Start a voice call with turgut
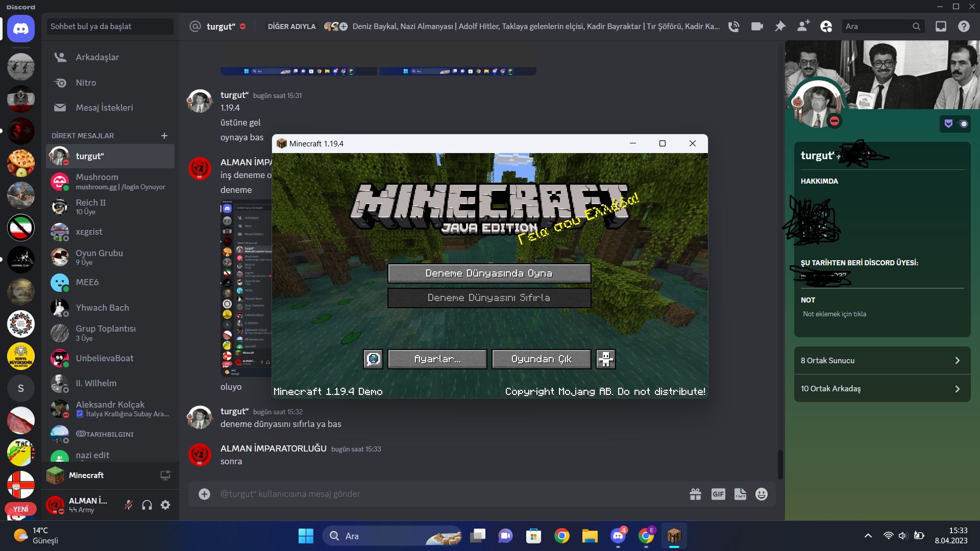The height and width of the screenshot is (551, 980). [733, 27]
